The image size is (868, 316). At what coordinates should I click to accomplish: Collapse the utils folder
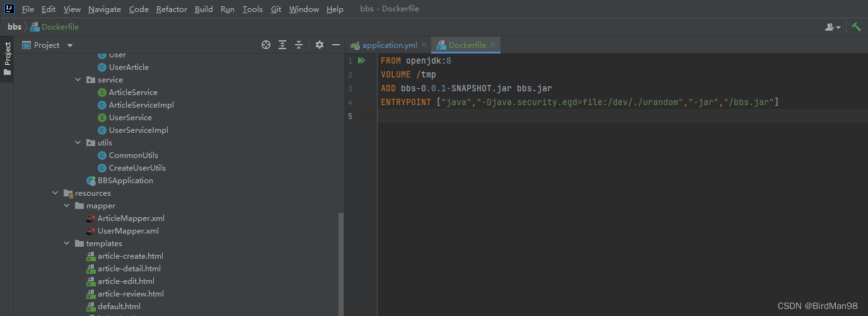coord(78,143)
